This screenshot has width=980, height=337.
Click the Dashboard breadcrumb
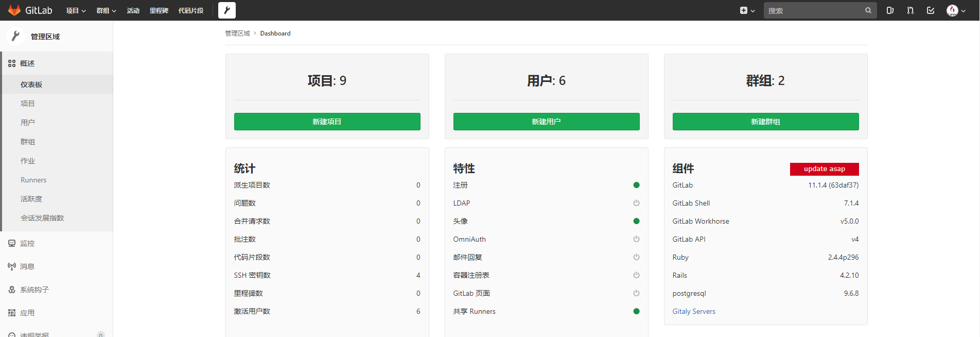[275, 33]
